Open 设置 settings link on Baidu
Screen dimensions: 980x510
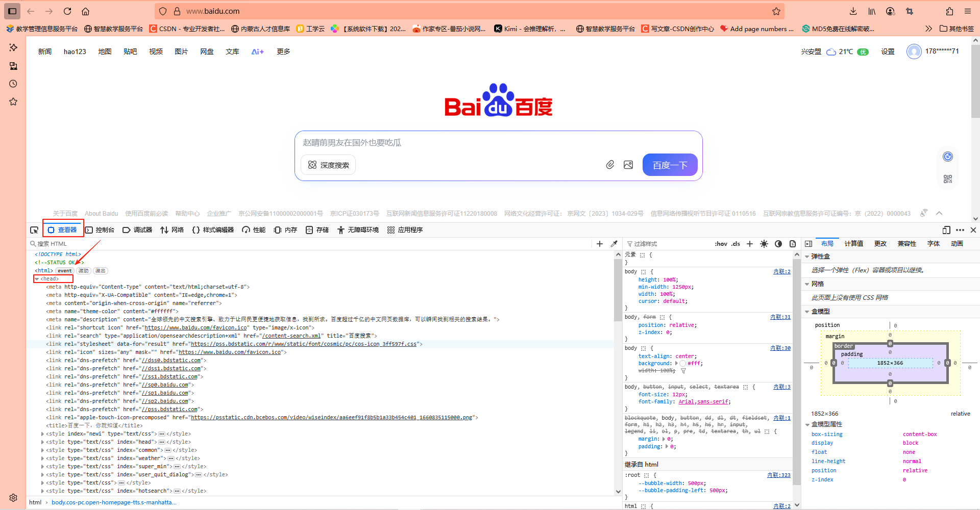[x=888, y=52]
